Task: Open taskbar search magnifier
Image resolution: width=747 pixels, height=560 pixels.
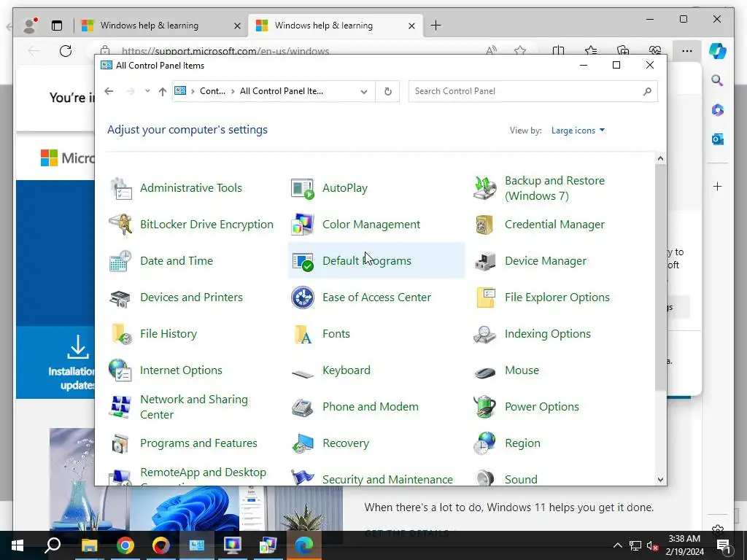Action: (x=53, y=545)
